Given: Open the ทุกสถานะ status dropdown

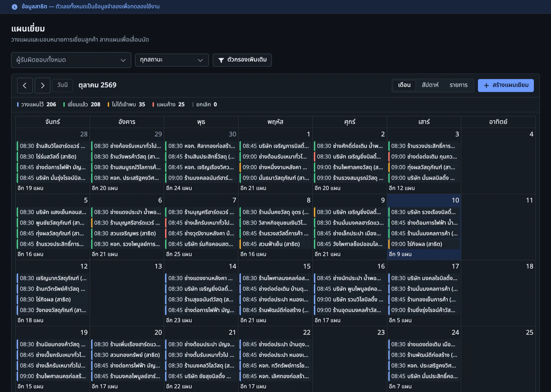Looking at the screenshot, I should tap(172, 60).
